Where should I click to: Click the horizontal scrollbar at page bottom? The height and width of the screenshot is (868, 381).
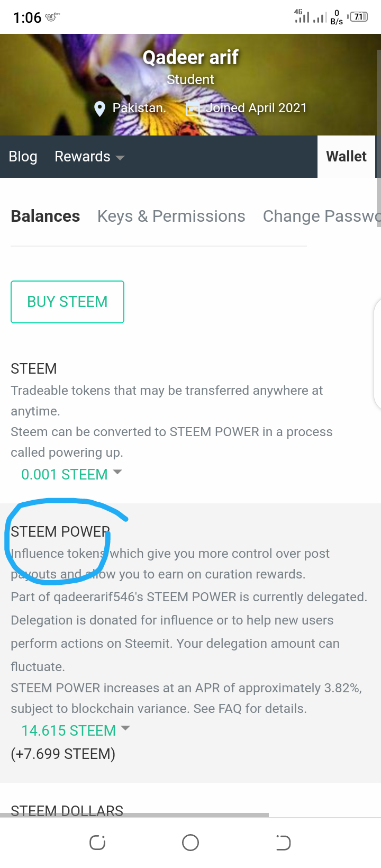pyautogui.click(x=134, y=815)
